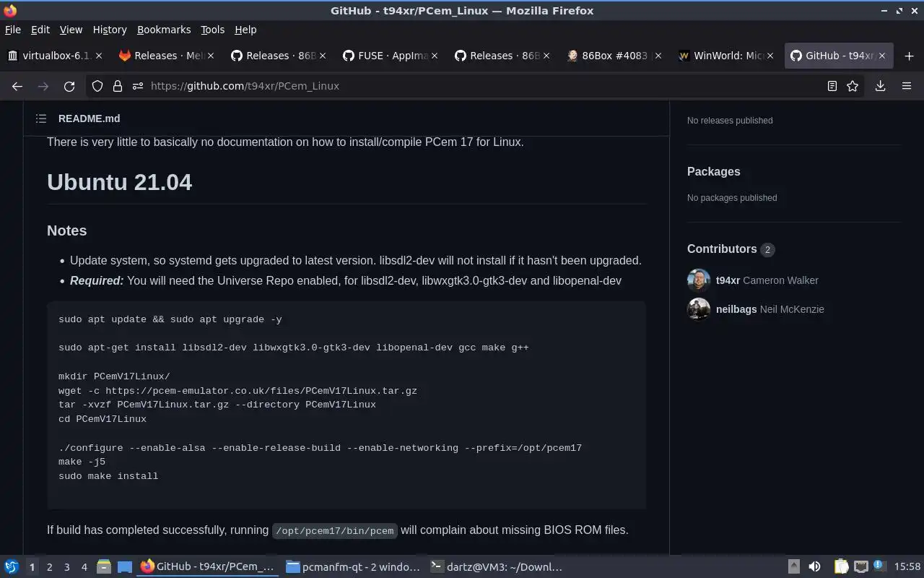924x578 pixels.
Task: Open the clipboard manager tray icon
Action: click(x=841, y=567)
